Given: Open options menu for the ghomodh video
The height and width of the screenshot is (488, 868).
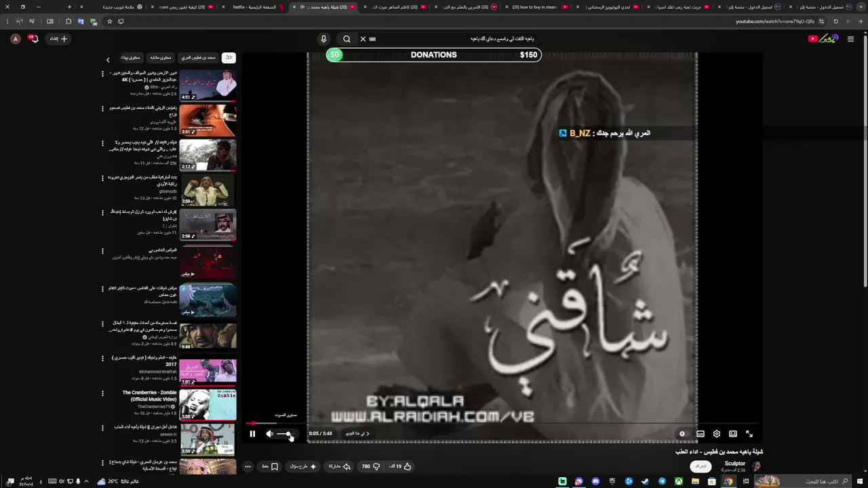Looking at the screenshot, I should (x=102, y=178).
